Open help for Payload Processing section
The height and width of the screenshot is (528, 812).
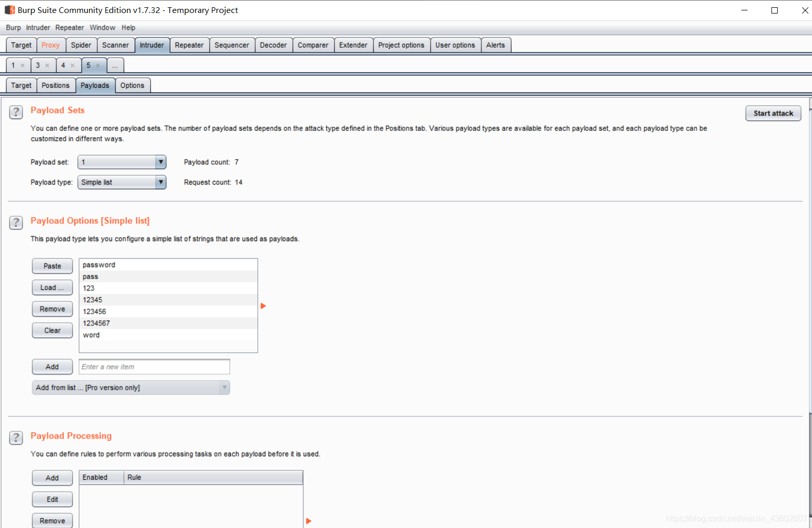pyautogui.click(x=16, y=438)
